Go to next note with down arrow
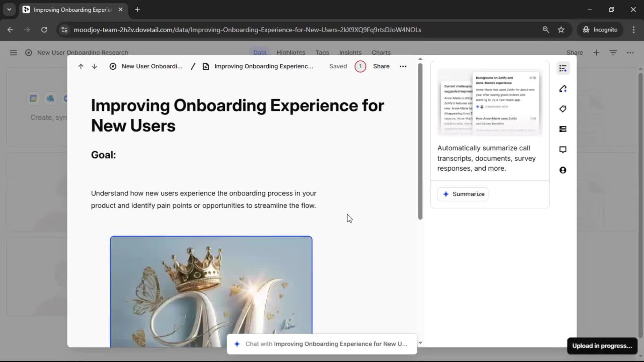This screenshot has height=362, width=644. pyautogui.click(x=95, y=66)
